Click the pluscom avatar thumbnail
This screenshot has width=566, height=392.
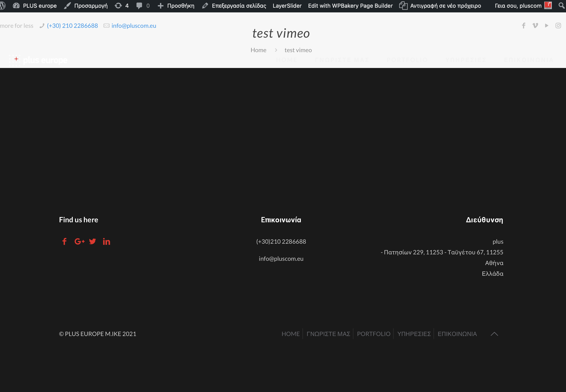(x=548, y=5)
